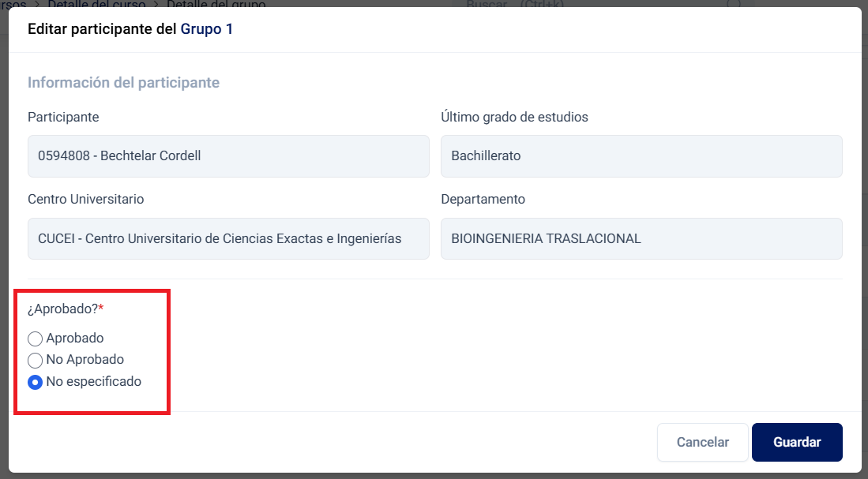Click the Departamento label
The height and width of the screenshot is (479, 868).
pyautogui.click(x=483, y=200)
